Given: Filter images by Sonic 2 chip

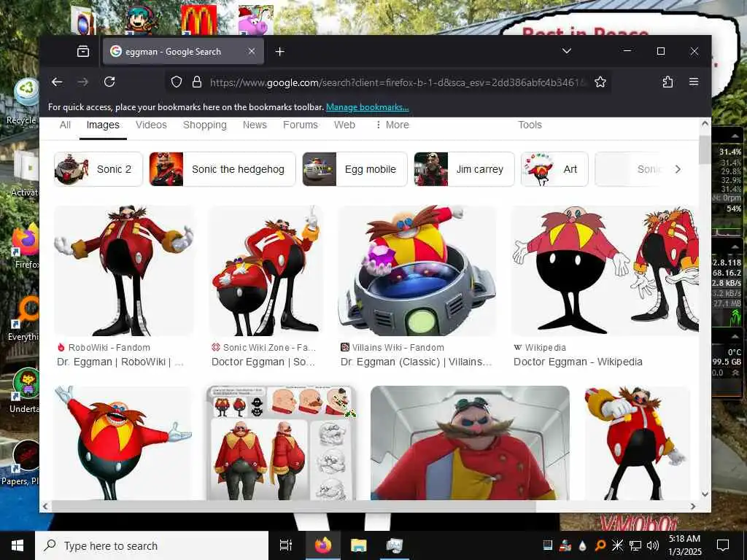Looking at the screenshot, I should pos(98,169).
